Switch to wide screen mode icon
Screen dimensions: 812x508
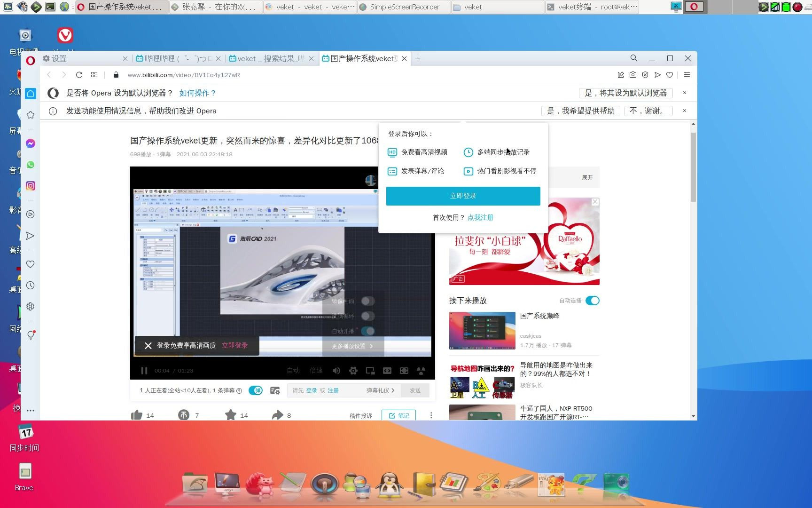[x=387, y=371]
